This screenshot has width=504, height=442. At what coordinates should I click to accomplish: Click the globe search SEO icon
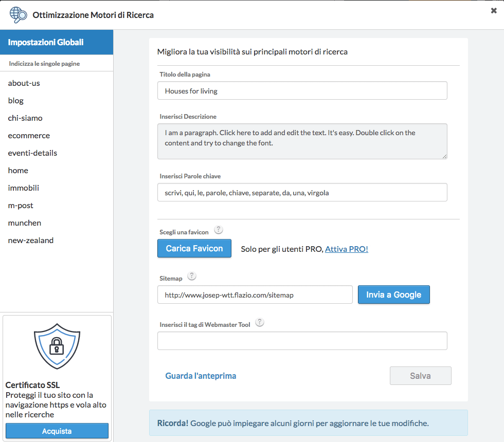click(x=19, y=15)
